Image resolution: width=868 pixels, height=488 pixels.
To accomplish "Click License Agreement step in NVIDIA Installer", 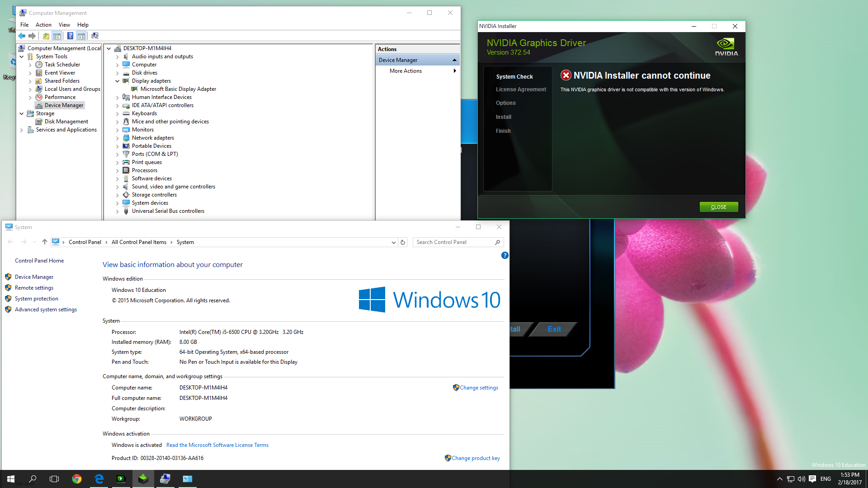I will tap(521, 89).
